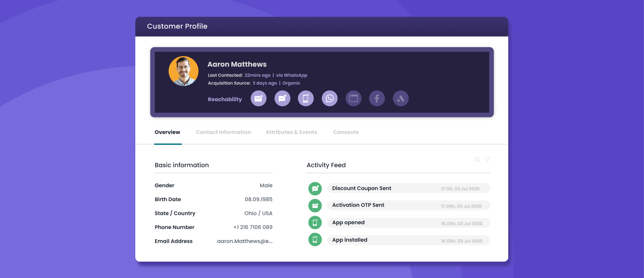Click Aaron Matthews' profile photo
Screen dimensions: 644x278
coord(183,71)
